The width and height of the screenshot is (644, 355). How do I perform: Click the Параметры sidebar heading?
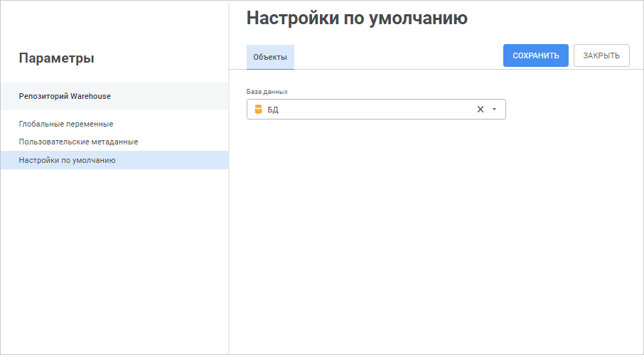tap(56, 58)
